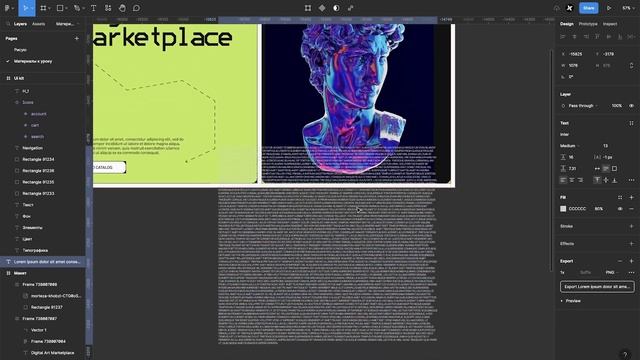The height and width of the screenshot is (360, 640).
Task: Open Fill styles four-dot icon
Action: (620, 197)
